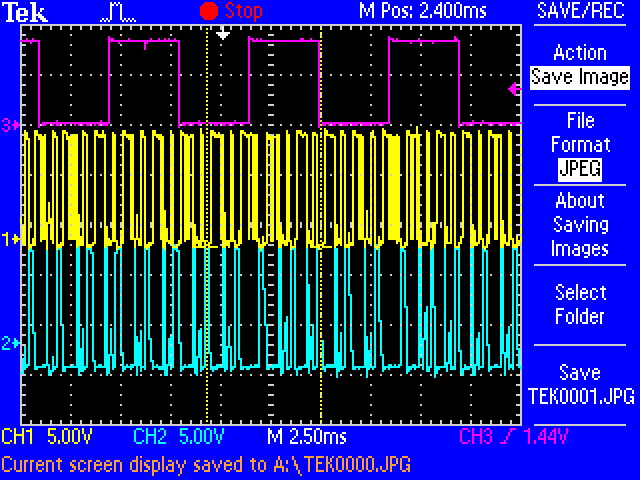Click the channel 1 ground marker
640x480 pixels.
(x=10, y=239)
